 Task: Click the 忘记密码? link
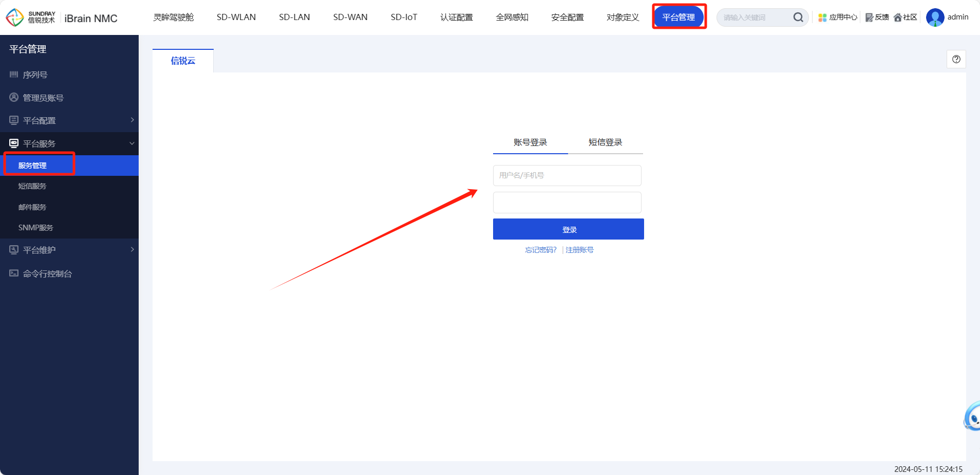(541, 250)
